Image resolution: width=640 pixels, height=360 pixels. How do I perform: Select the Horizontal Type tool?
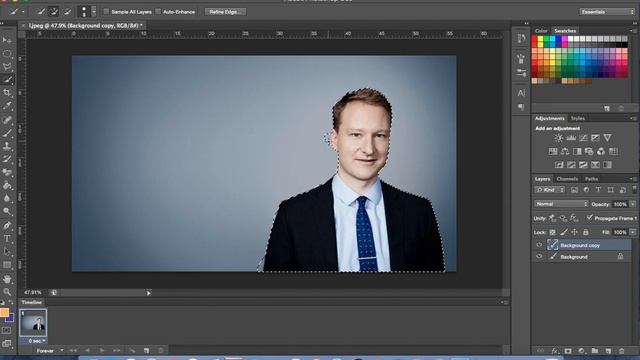point(7,238)
